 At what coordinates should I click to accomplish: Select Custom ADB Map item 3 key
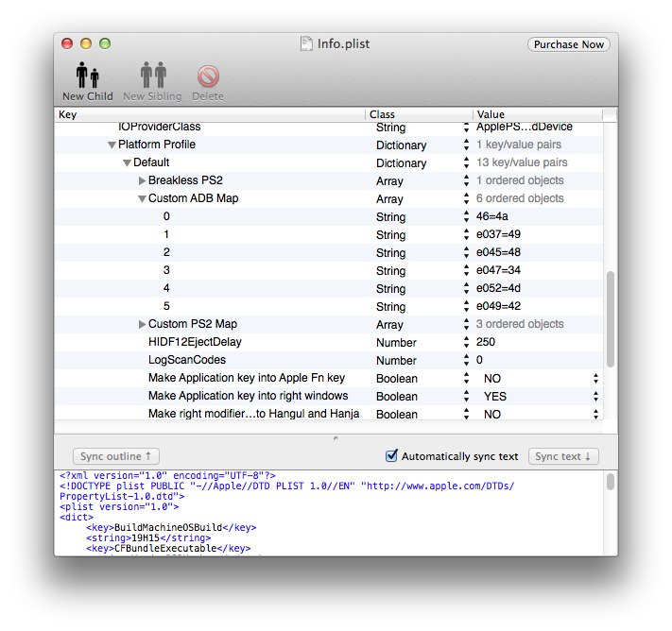tap(166, 270)
